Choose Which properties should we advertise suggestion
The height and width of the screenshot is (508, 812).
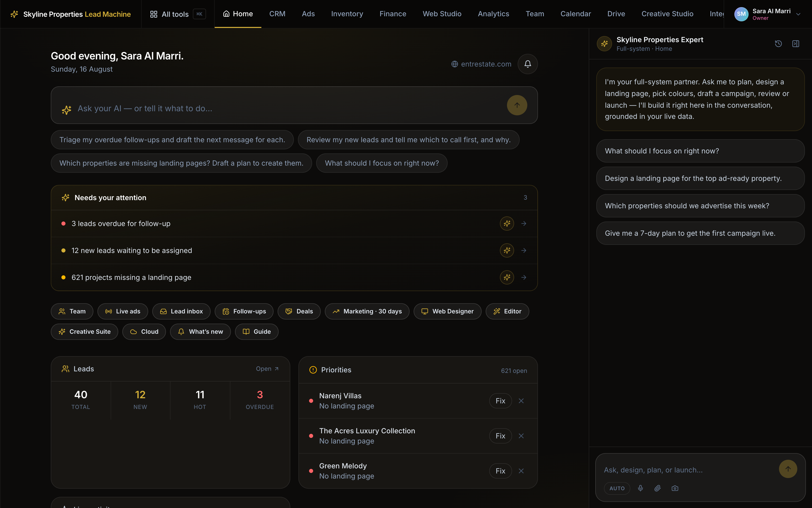coord(700,206)
